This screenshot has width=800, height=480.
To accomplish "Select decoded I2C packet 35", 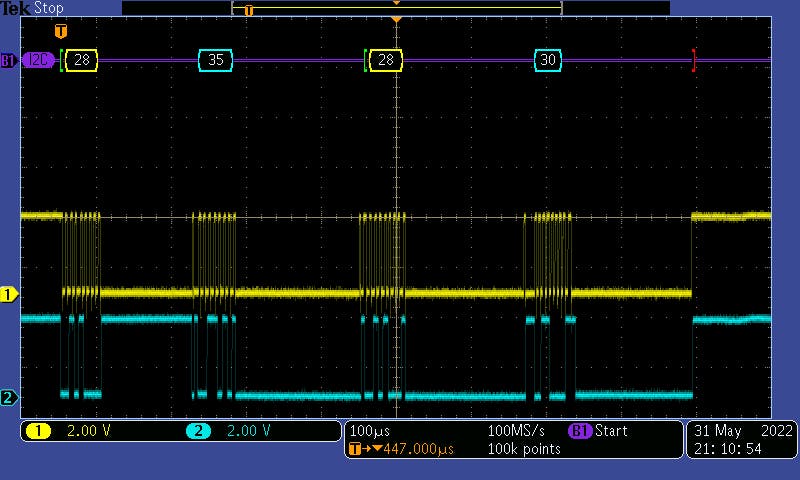I will click(215, 60).
